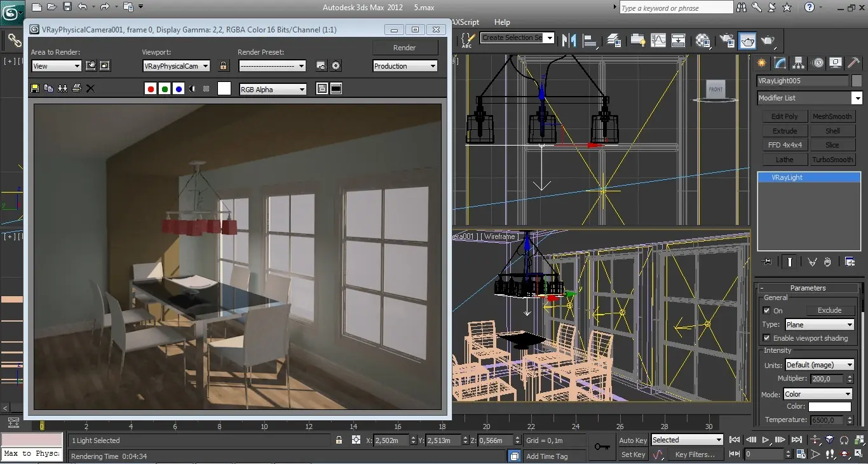Open Environment and Effects dialog icon
This screenshot has height=464, width=868.
336,65
